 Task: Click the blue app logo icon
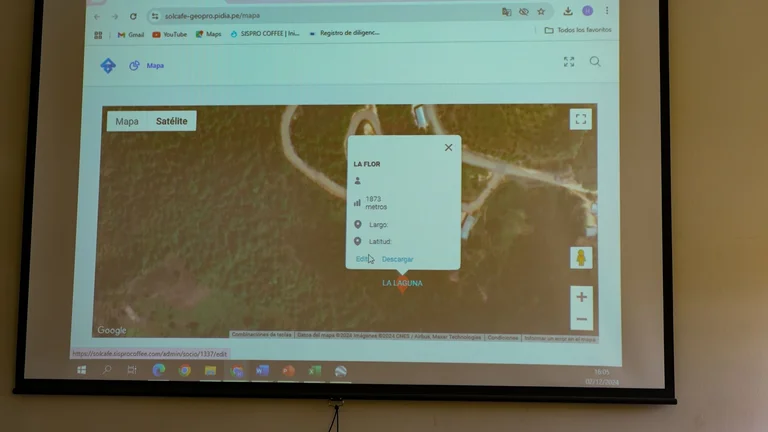point(108,65)
